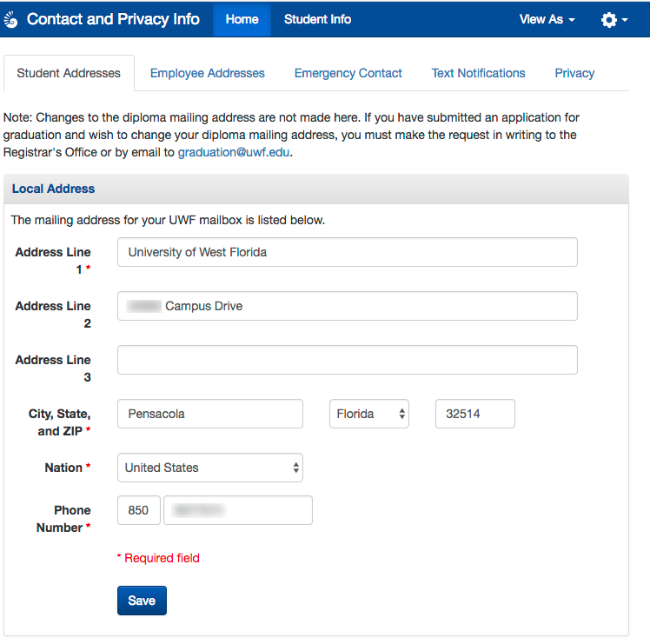Image resolution: width=650 pixels, height=644 pixels.
Task: Click the Local Address panel heading
Action: [53, 189]
